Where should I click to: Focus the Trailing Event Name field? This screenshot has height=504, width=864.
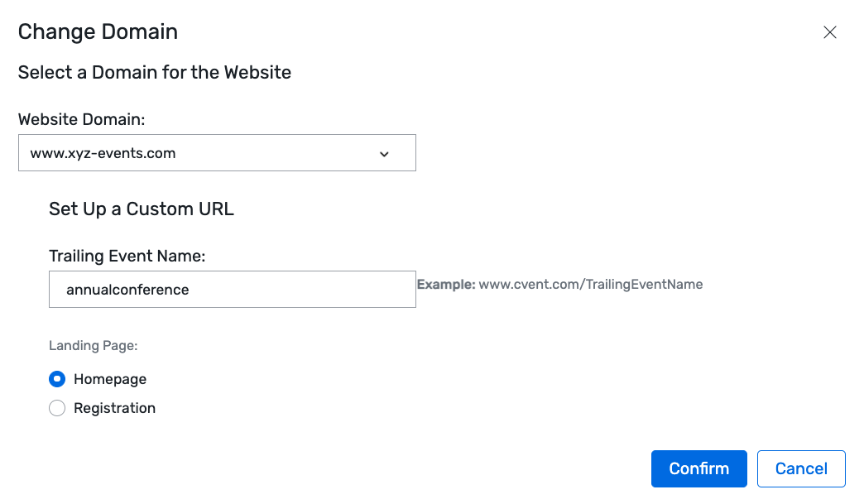[x=233, y=289]
